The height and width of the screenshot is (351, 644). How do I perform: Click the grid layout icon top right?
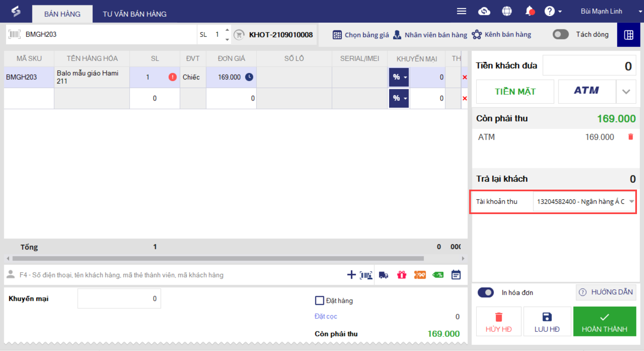pos(629,35)
